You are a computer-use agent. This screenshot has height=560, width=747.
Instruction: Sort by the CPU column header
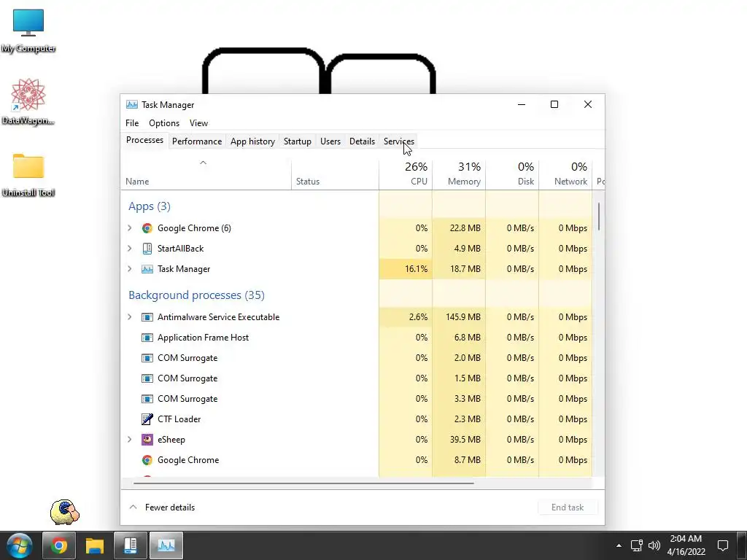(x=406, y=175)
